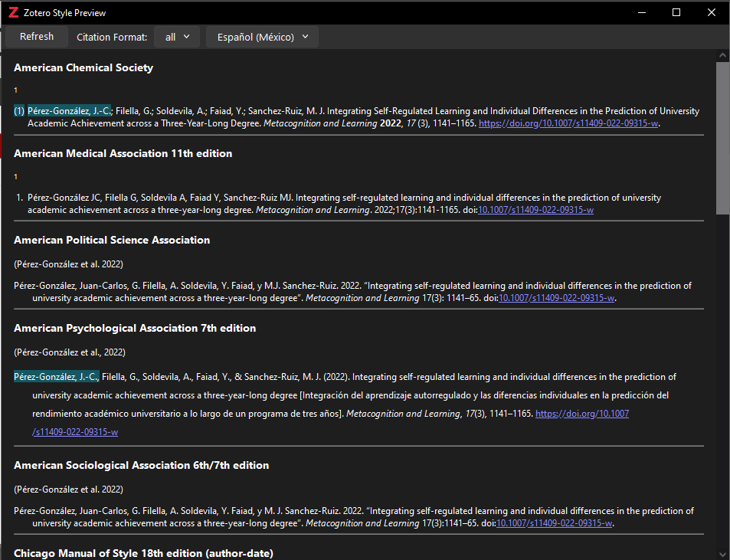Click the American Medical Association 11th edition heading
Viewport: 730px width, 560px height.
(x=123, y=154)
